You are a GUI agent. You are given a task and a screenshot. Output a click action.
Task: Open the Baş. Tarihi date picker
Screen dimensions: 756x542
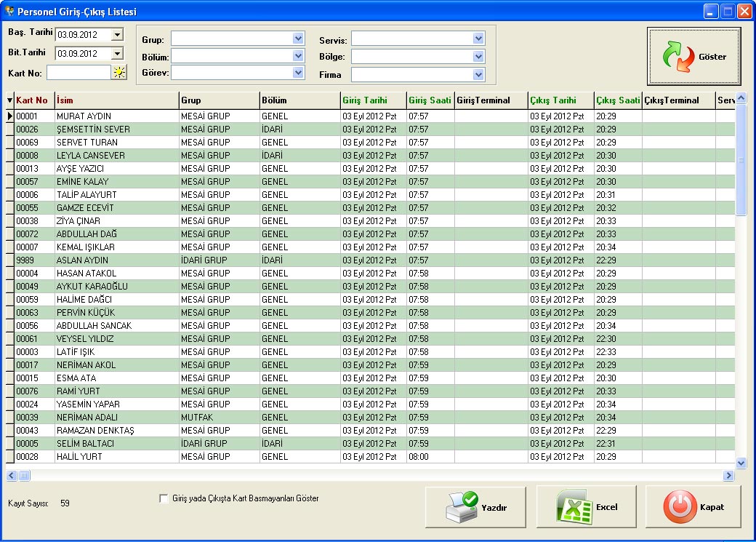(x=117, y=34)
